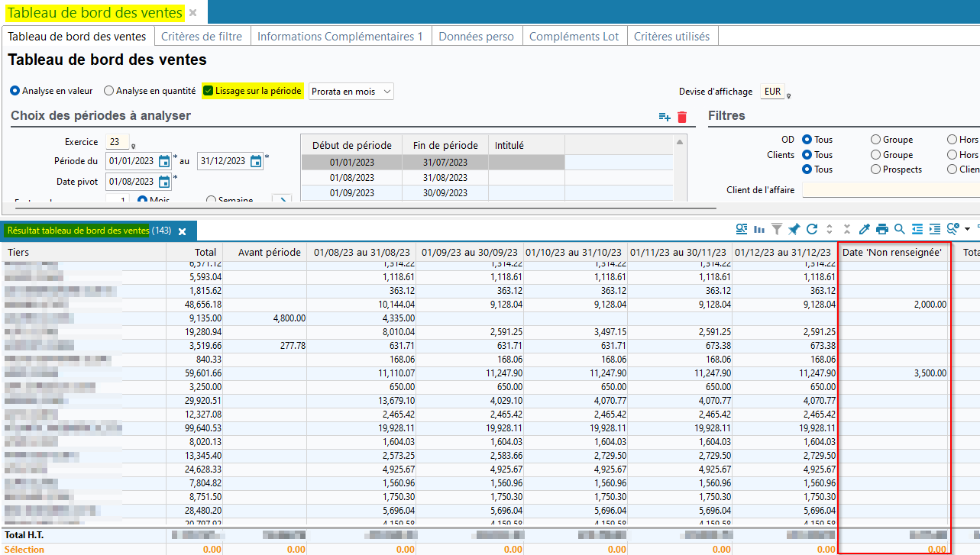Click the Client de l'affaire input field
Screen dimensions: 980x555
(x=890, y=189)
